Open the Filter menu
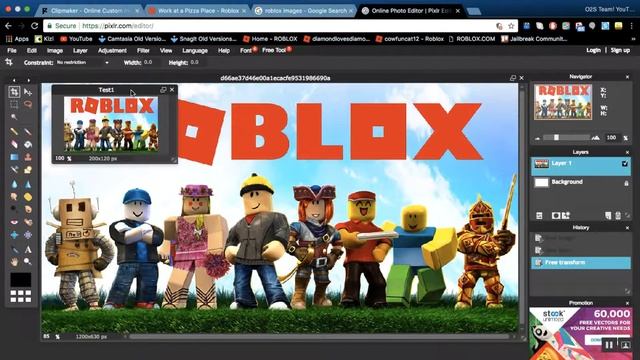 (x=143, y=50)
